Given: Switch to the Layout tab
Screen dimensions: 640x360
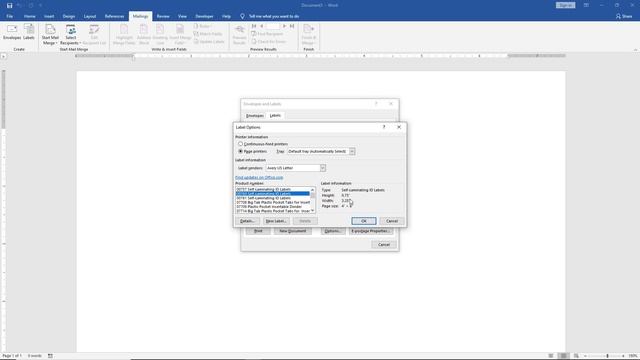Looking at the screenshot, I should pyautogui.click(x=90, y=16).
